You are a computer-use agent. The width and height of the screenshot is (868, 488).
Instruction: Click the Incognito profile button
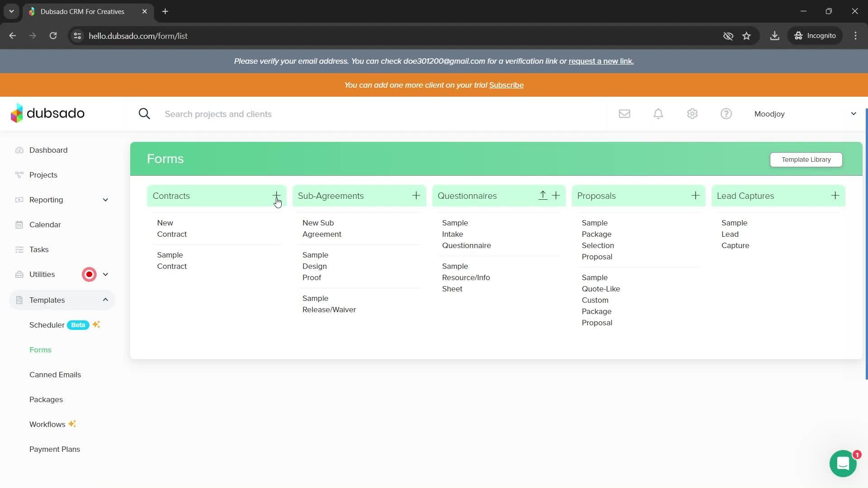pos(815,36)
